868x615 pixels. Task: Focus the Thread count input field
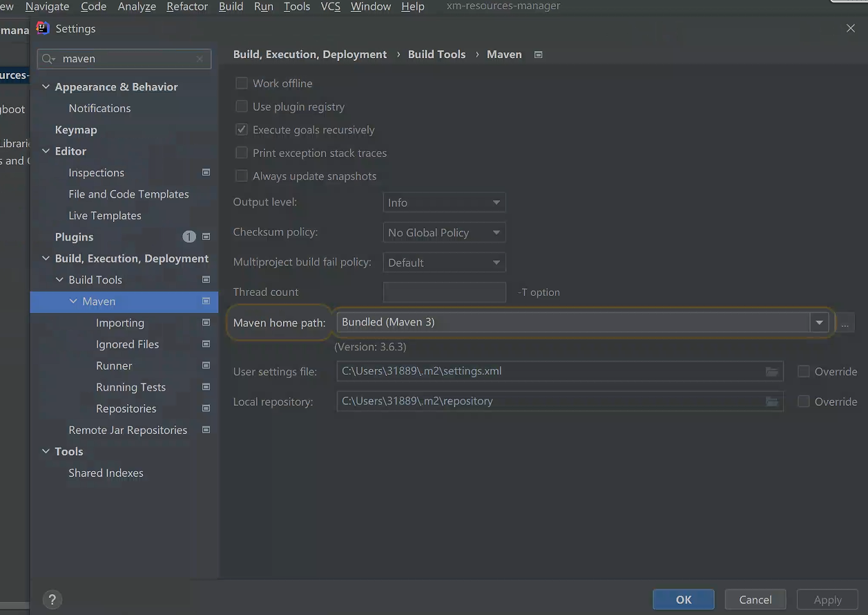point(444,292)
